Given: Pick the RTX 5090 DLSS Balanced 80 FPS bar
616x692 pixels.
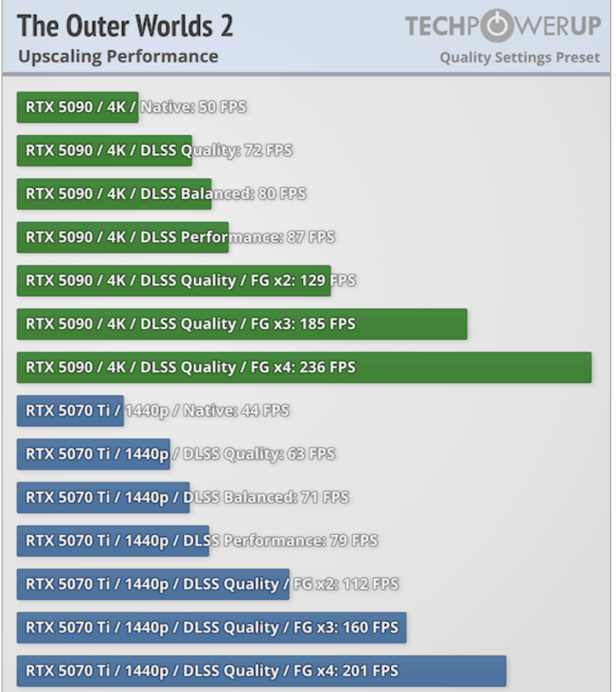Looking at the screenshot, I should tap(114, 194).
